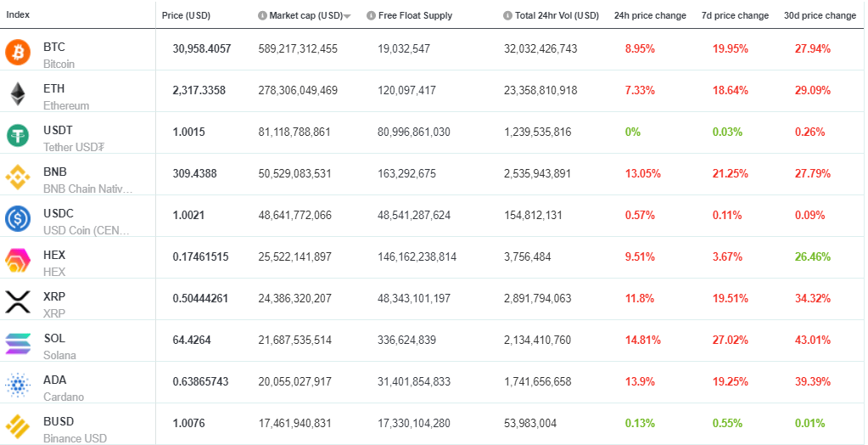Click the BNB yellow logo icon
Image resolution: width=868 pixels, height=445 pixels.
click(18, 177)
